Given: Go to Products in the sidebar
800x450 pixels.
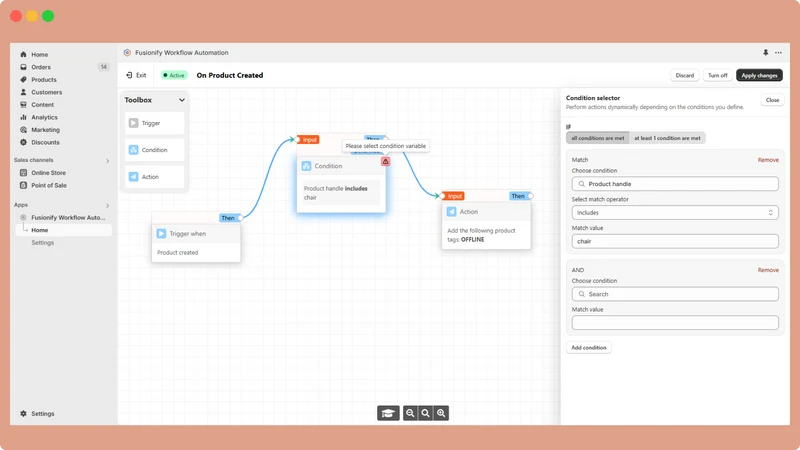Looking at the screenshot, I should pos(44,80).
